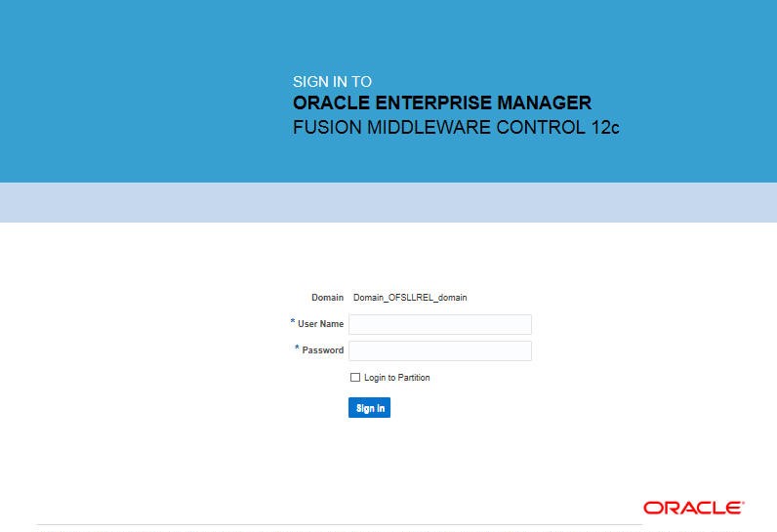Click the User Name label
This screenshot has width=777, height=532.
tap(320, 324)
